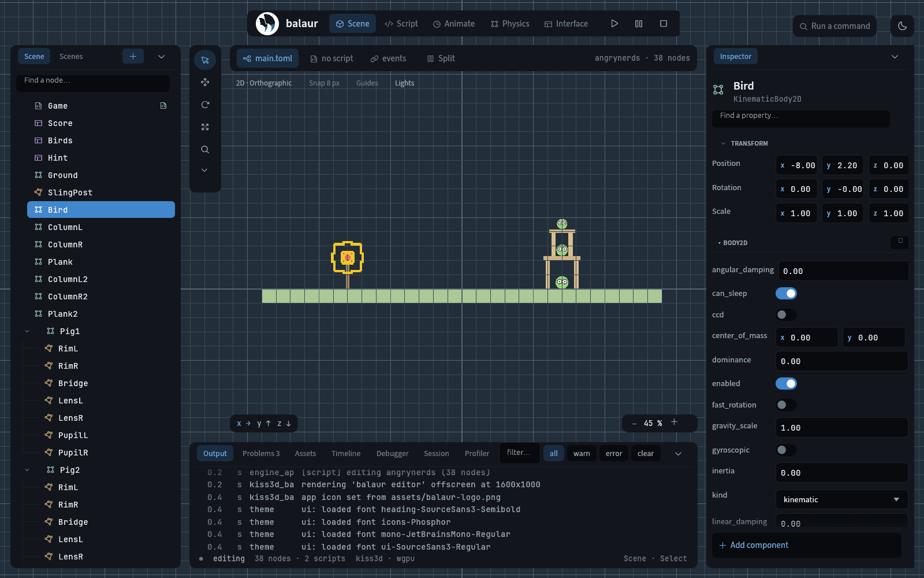924x578 pixels.
Task: Open the Animate workspace
Action: 454,24
